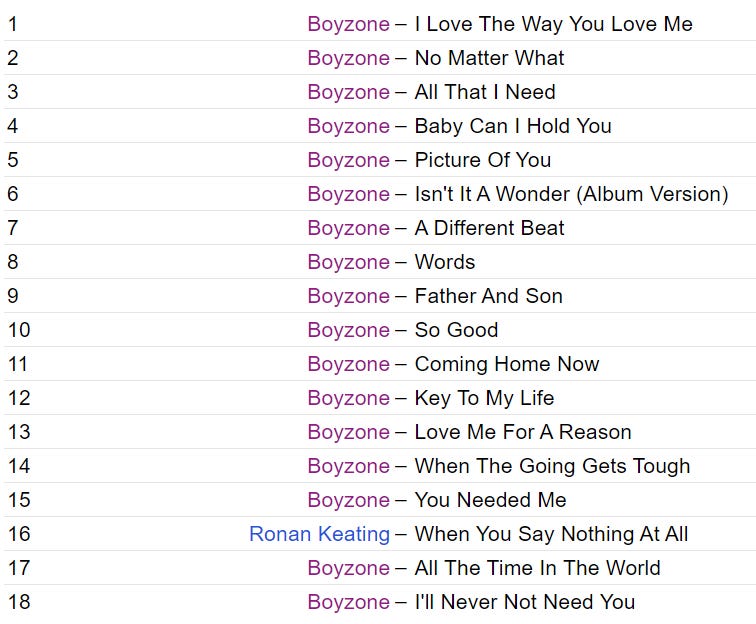Click Boyzone link beside "No Matter What"
Screen dimensions: 756x624
point(348,58)
